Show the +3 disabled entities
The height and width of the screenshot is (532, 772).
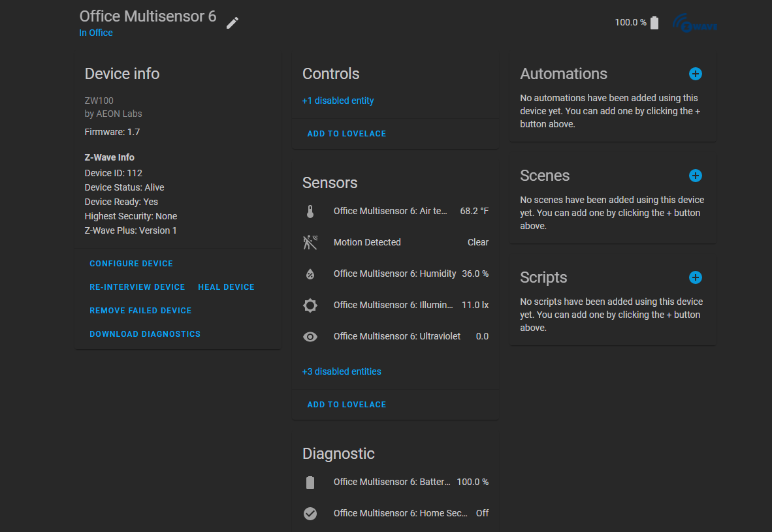pyautogui.click(x=342, y=371)
